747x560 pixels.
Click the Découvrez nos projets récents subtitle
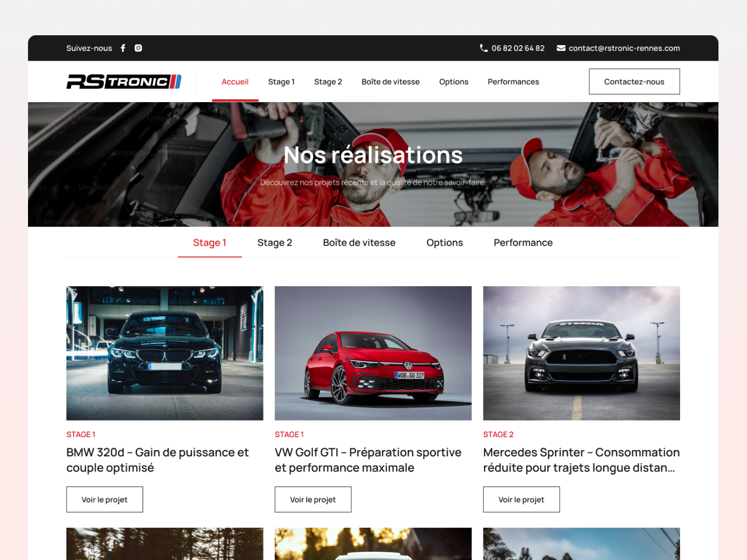[373, 183]
